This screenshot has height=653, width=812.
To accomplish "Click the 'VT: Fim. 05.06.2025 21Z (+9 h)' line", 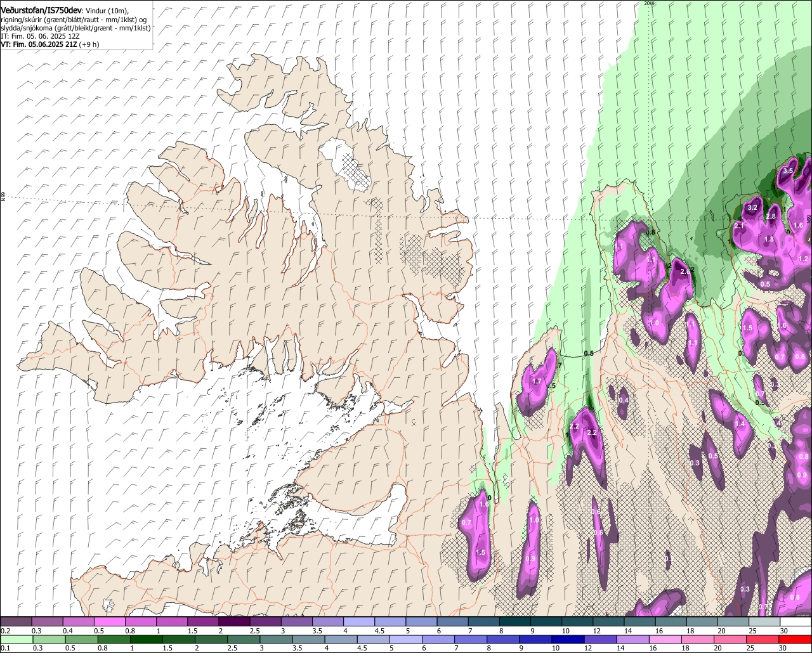I will coord(49,44).
